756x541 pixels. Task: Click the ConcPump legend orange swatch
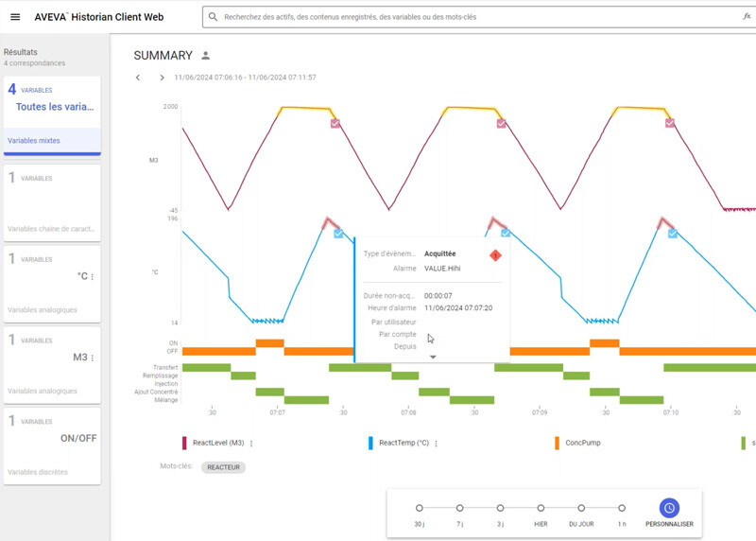558,443
